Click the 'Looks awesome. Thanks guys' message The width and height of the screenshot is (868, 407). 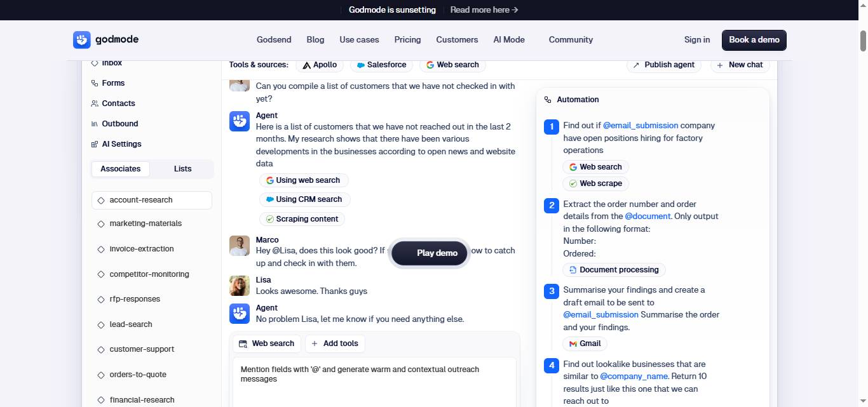[x=311, y=291]
